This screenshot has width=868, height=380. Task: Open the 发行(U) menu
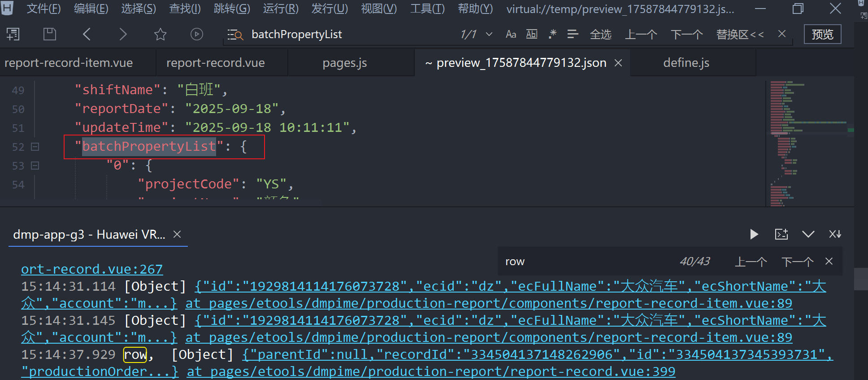point(330,9)
